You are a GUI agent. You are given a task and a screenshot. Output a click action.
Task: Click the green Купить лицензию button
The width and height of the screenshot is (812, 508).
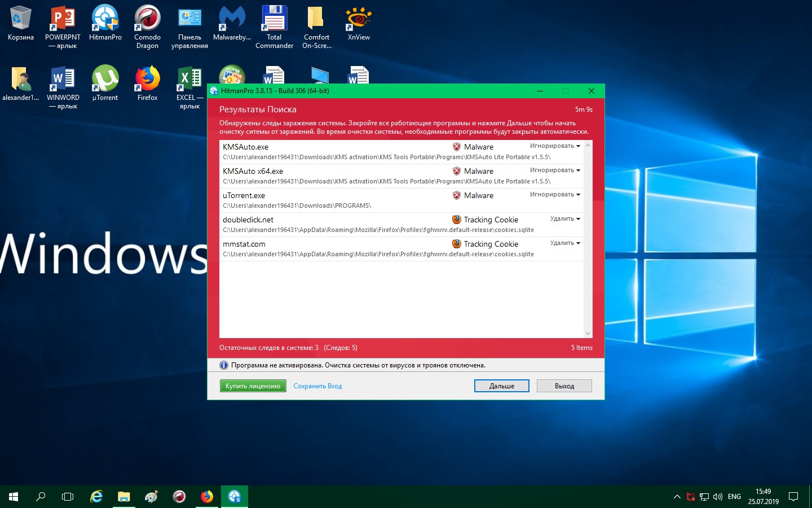click(x=253, y=386)
